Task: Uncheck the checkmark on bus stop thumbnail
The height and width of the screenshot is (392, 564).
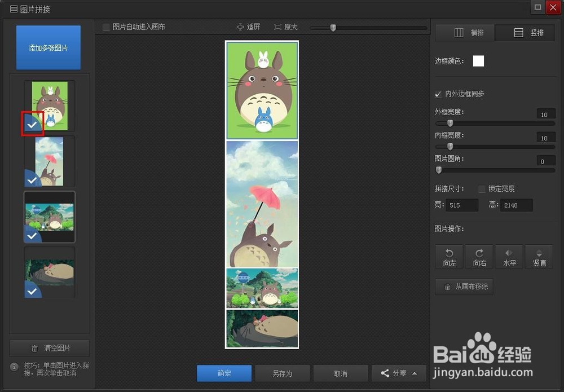Action: tap(32, 236)
